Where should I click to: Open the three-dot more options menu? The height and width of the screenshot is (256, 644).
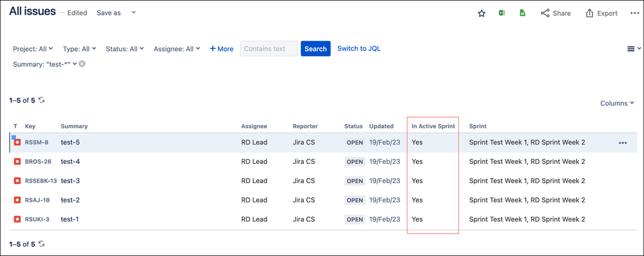click(x=634, y=13)
